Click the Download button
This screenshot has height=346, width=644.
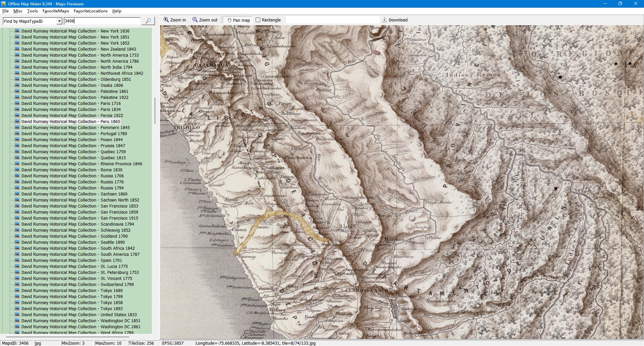pos(395,20)
